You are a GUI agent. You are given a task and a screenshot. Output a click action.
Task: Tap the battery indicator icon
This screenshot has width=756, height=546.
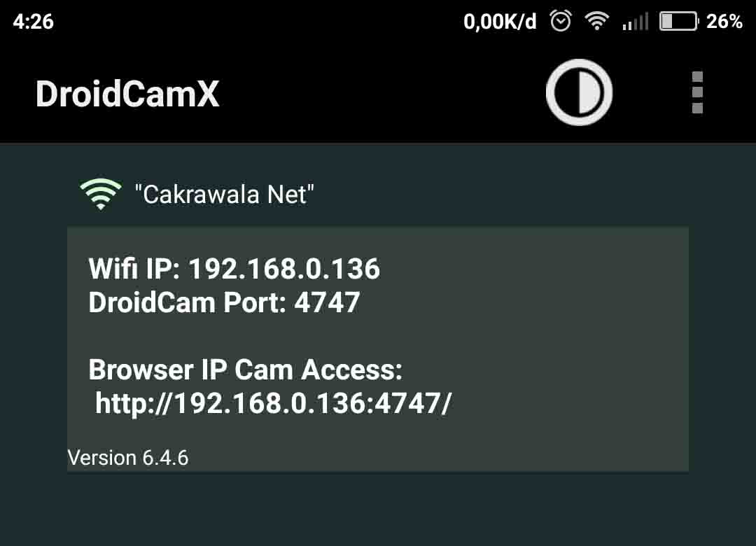tap(679, 21)
